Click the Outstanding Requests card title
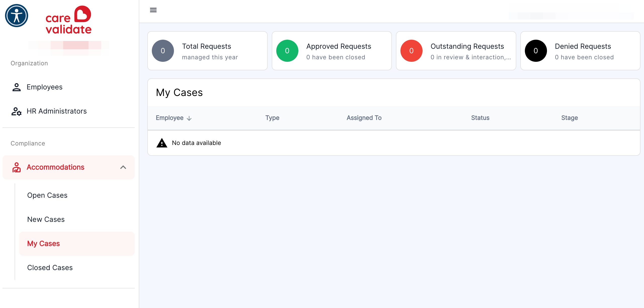644x308 pixels. (x=467, y=46)
